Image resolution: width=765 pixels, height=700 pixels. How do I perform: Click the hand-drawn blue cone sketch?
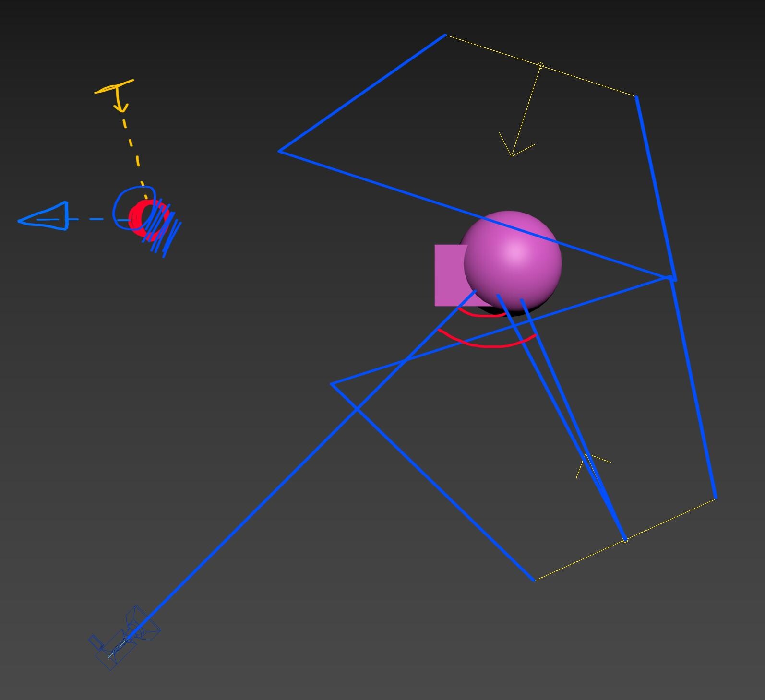pyautogui.click(x=44, y=216)
